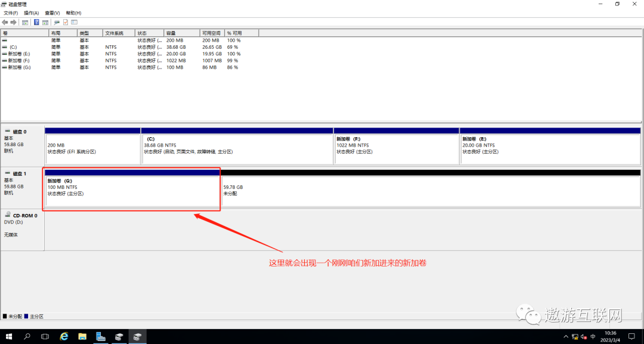The height and width of the screenshot is (344, 644).
Task: Open Help via the blue question mark icon
Action: coord(36,22)
